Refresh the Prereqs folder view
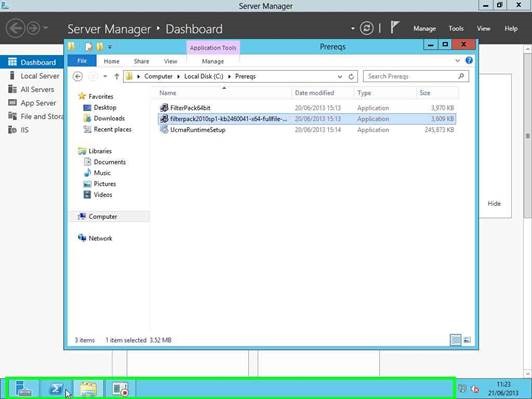This screenshot has width=532, height=399. click(x=352, y=77)
